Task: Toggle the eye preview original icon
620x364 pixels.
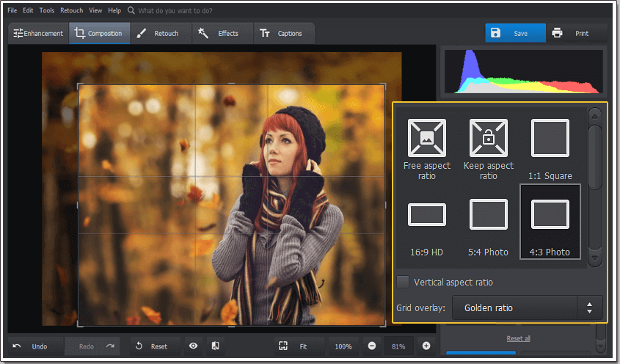Action: 193,346
